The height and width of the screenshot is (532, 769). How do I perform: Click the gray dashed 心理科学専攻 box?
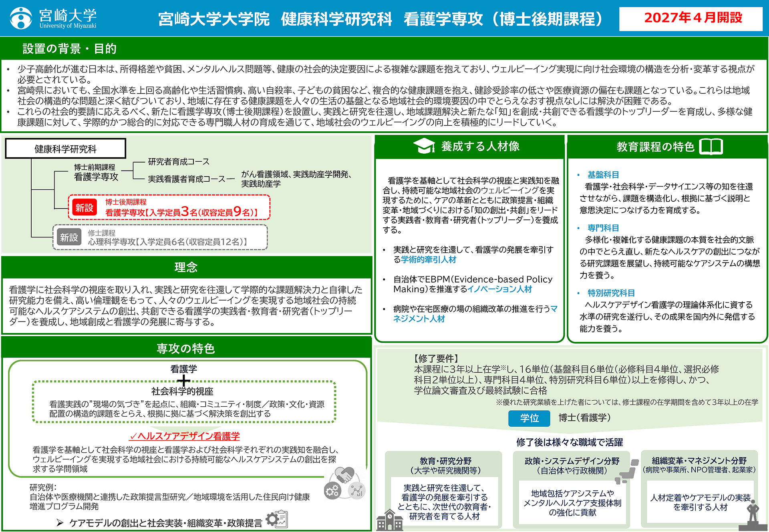click(160, 237)
